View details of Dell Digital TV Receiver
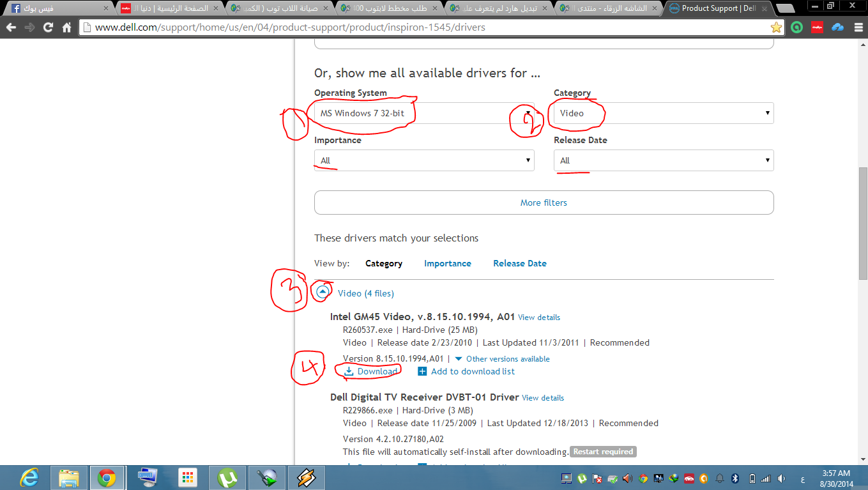 [x=543, y=398]
